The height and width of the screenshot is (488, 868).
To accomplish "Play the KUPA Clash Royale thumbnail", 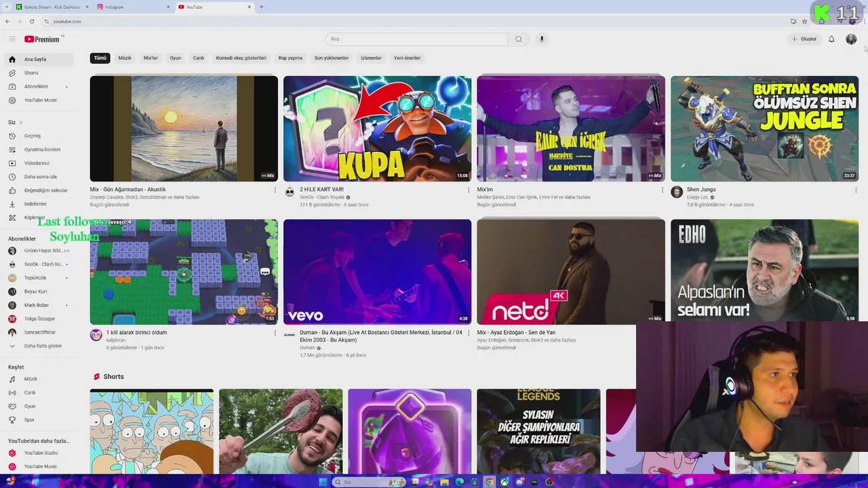I will tap(377, 129).
